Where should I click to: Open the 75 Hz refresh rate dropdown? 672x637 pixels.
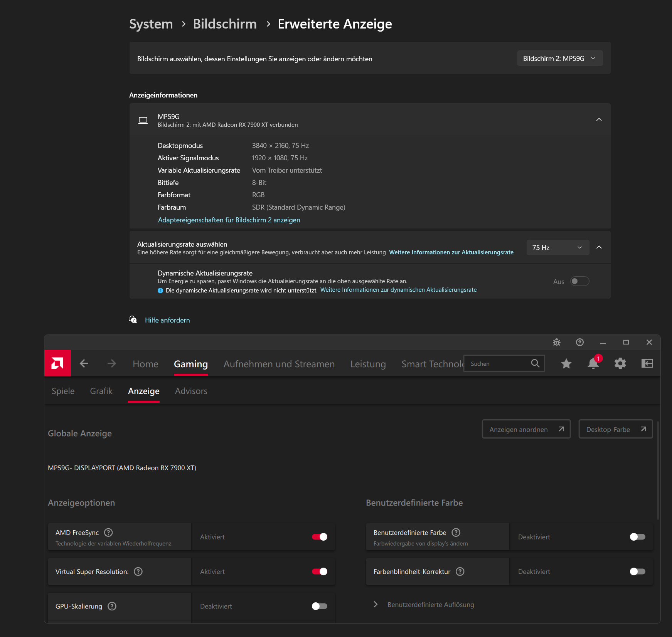click(x=558, y=247)
